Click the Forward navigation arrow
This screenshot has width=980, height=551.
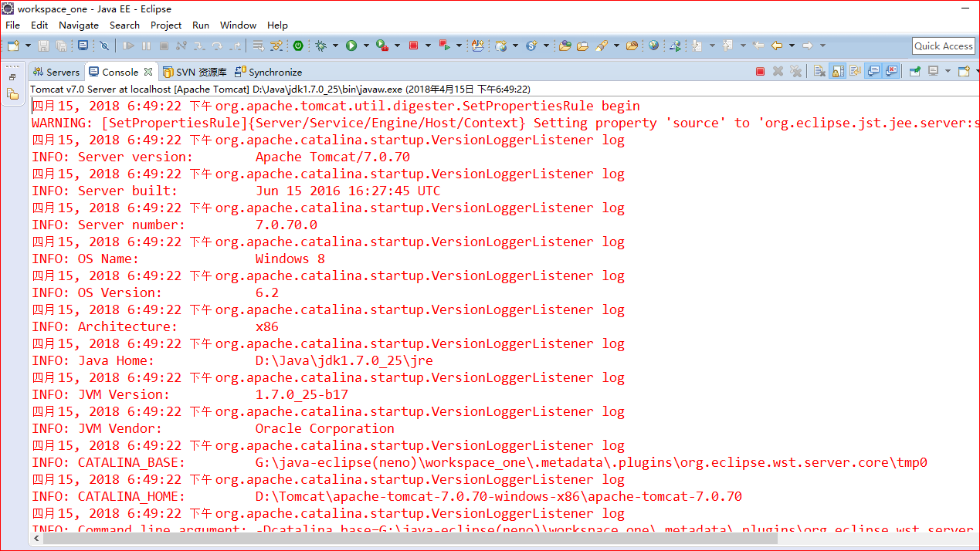pos(807,46)
